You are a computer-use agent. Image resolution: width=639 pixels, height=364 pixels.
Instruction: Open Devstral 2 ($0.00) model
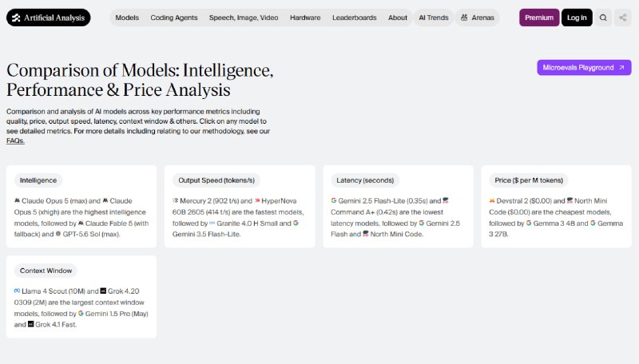[524, 200]
